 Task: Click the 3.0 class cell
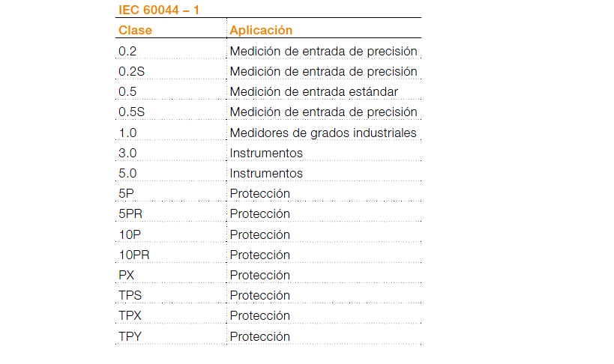pos(127,153)
